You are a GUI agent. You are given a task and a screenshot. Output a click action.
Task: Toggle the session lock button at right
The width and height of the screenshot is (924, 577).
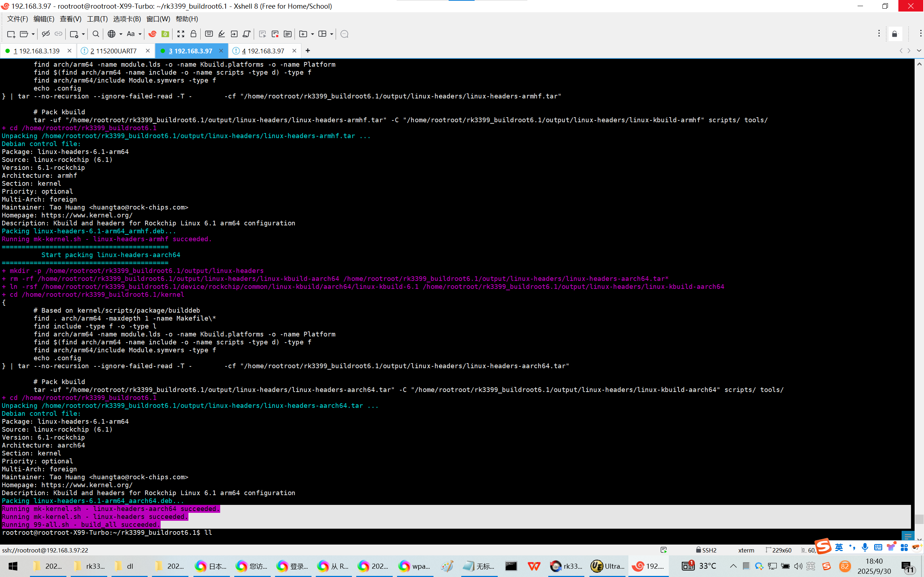tap(895, 34)
